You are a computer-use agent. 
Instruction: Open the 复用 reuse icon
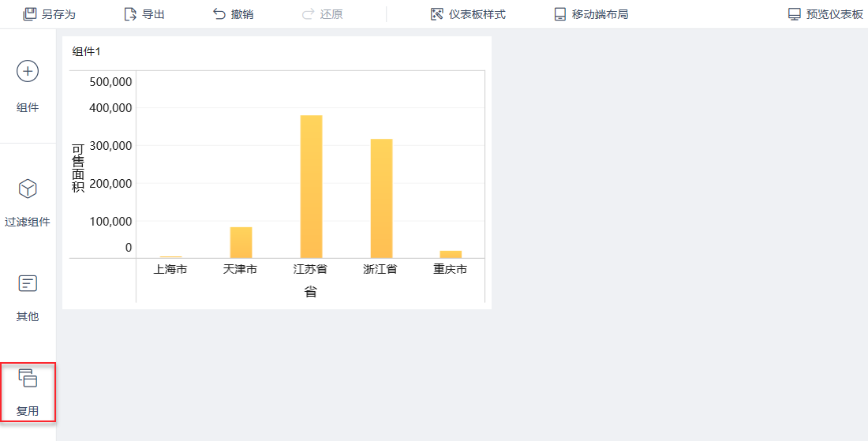click(x=28, y=379)
